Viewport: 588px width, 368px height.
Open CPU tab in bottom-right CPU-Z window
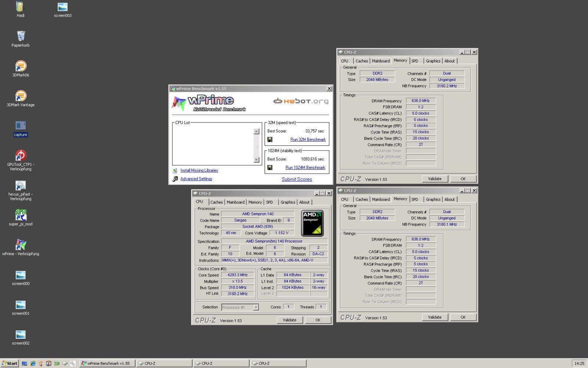(x=345, y=199)
